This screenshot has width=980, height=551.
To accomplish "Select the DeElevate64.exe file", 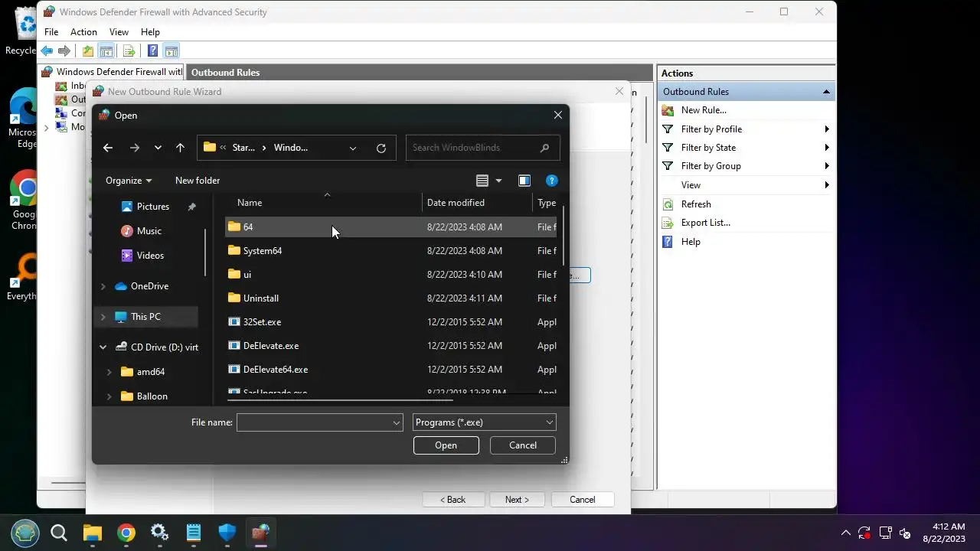I will pos(390,370).
